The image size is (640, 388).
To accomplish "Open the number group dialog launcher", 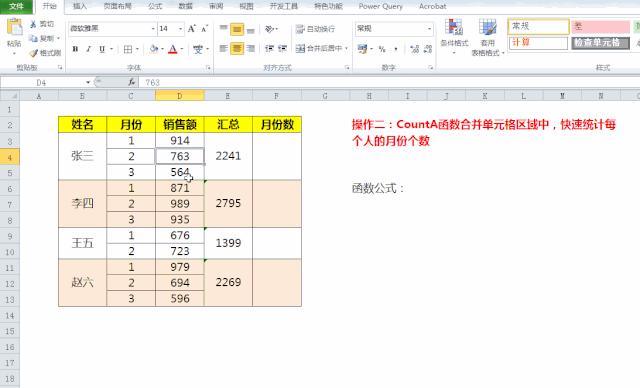I will pyautogui.click(x=431, y=67).
